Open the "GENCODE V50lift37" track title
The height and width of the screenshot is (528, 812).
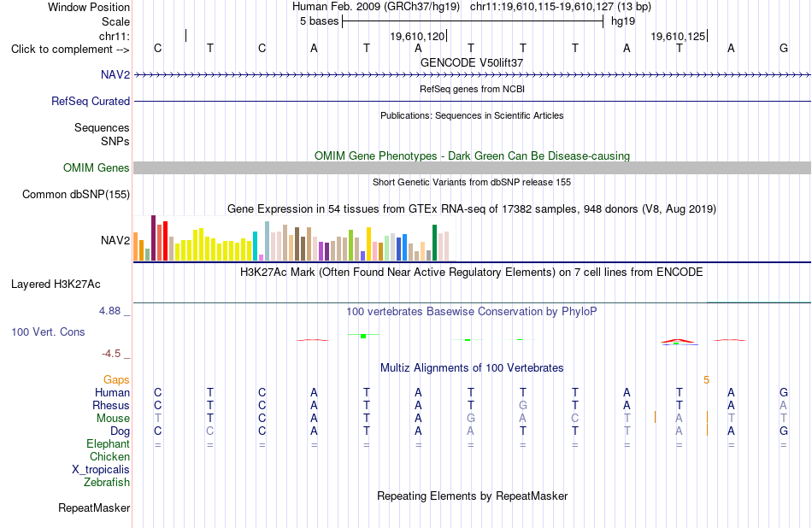472,62
